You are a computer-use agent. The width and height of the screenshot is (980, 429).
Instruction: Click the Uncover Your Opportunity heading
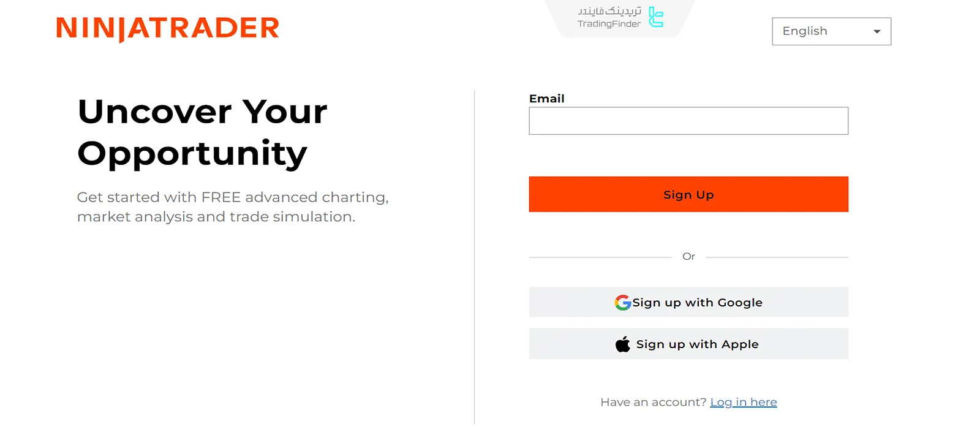pyautogui.click(x=202, y=132)
